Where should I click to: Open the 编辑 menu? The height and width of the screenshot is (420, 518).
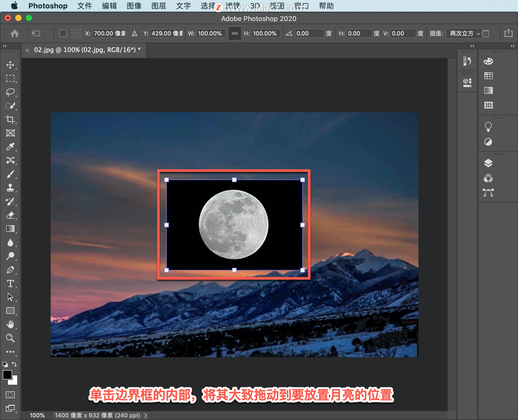[x=109, y=6]
